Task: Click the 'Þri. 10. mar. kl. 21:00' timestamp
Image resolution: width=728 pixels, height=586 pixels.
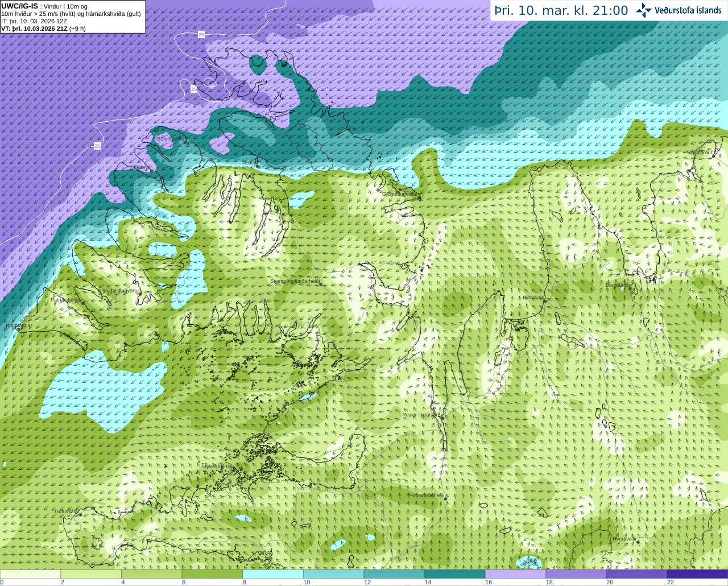Action: point(561,10)
